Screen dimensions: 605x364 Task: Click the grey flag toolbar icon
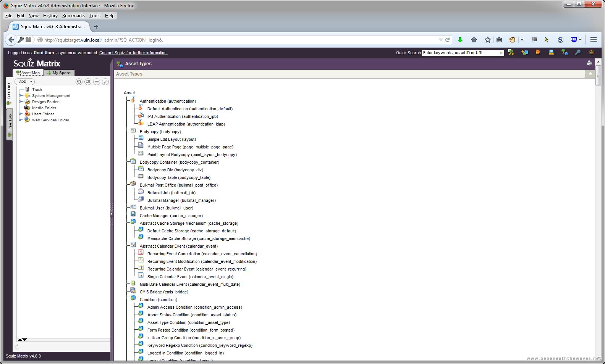(534, 40)
